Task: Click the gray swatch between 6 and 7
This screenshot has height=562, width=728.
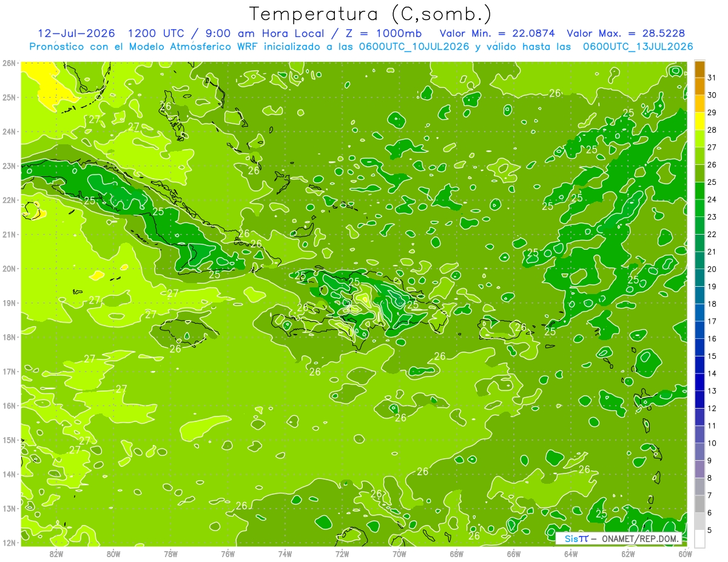Action: point(699,504)
